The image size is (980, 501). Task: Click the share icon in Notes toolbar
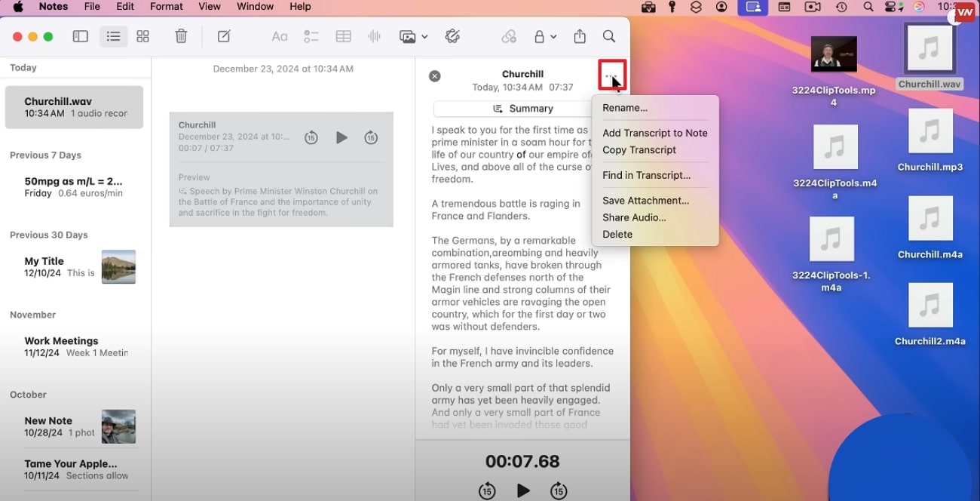(x=580, y=36)
